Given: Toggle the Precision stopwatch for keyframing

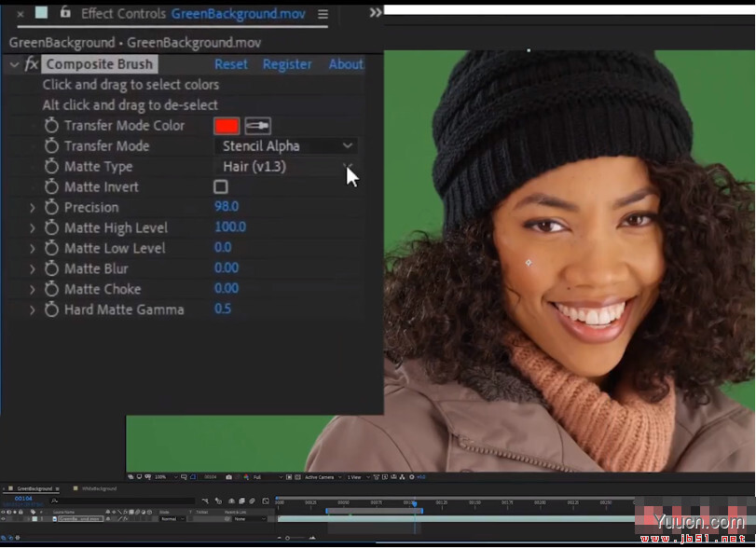Looking at the screenshot, I should [51, 208].
